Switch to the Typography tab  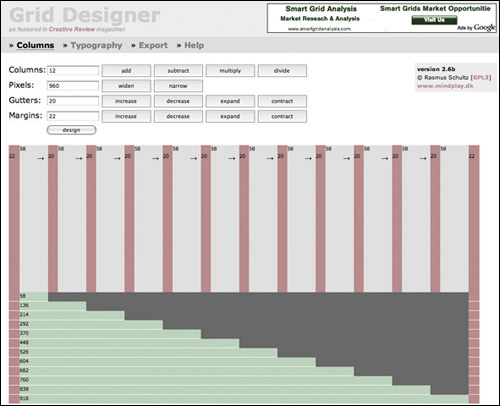pyautogui.click(x=96, y=45)
